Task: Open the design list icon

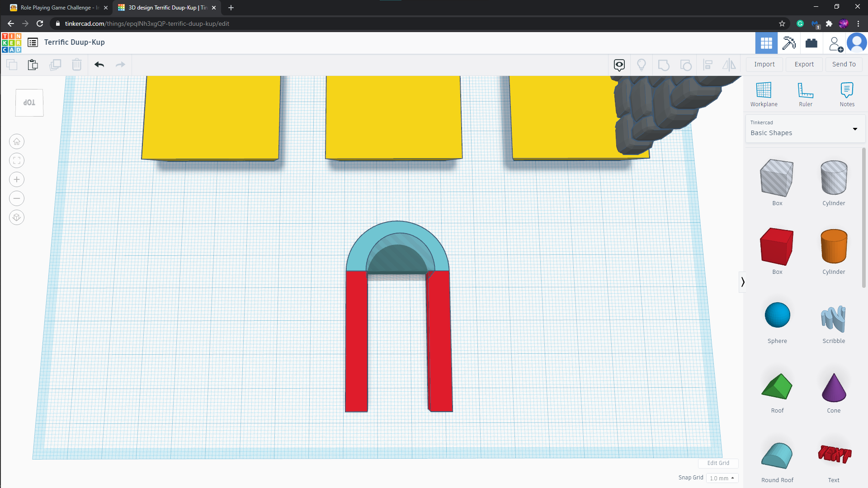Action: 33,42
